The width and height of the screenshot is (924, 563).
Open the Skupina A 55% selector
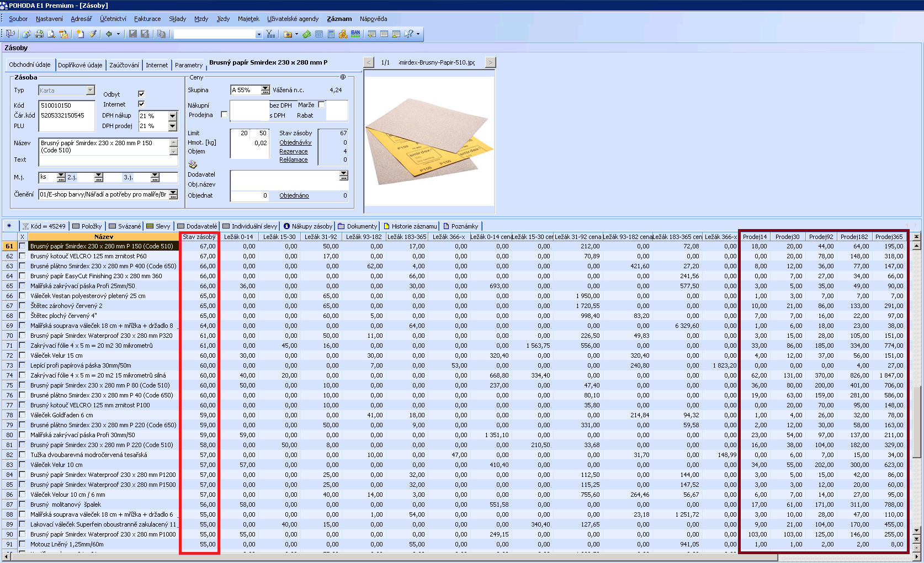coord(265,89)
